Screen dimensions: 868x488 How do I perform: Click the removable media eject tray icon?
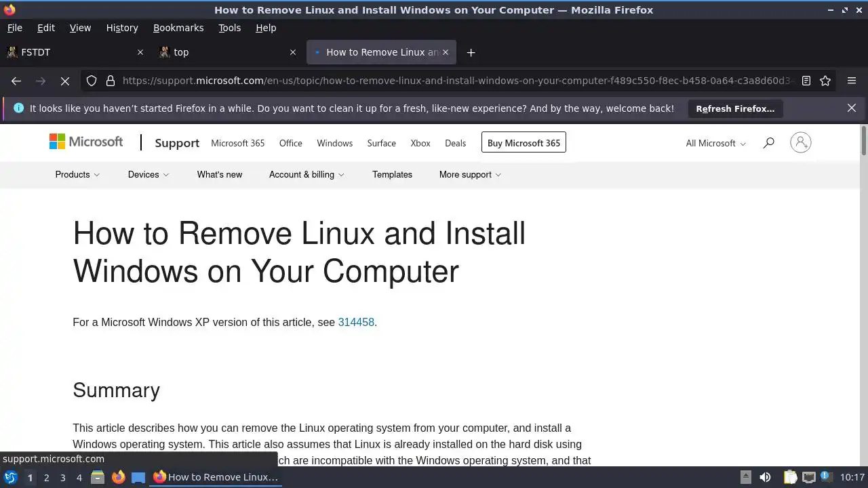click(x=745, y=477)
